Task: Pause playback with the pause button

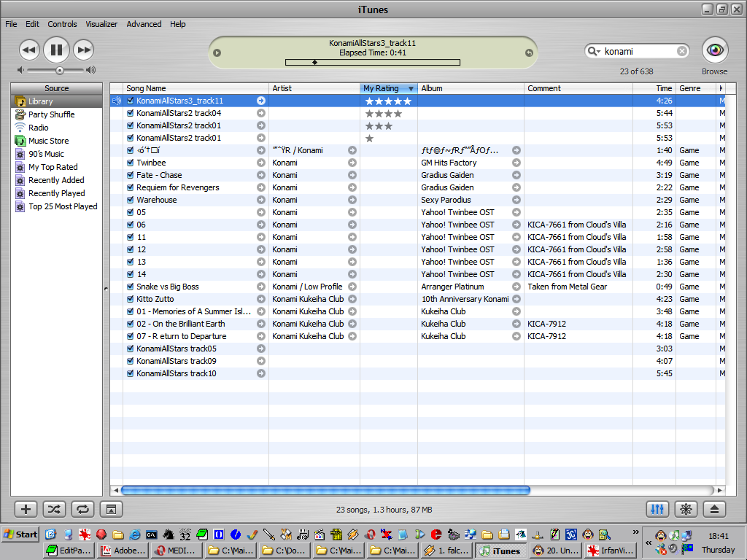Action: point(56,50)
